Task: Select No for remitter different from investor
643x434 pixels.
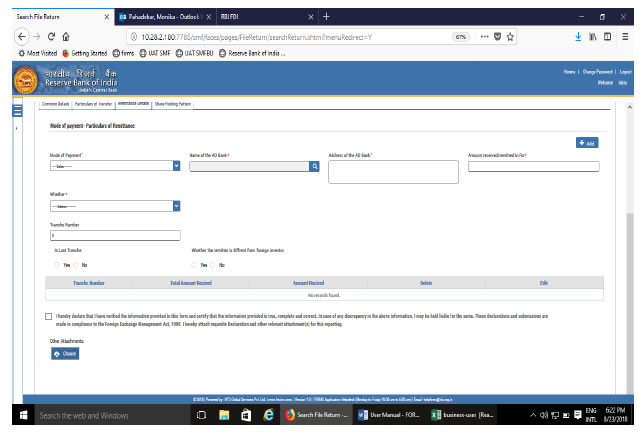Action: [x=214, y=265]
